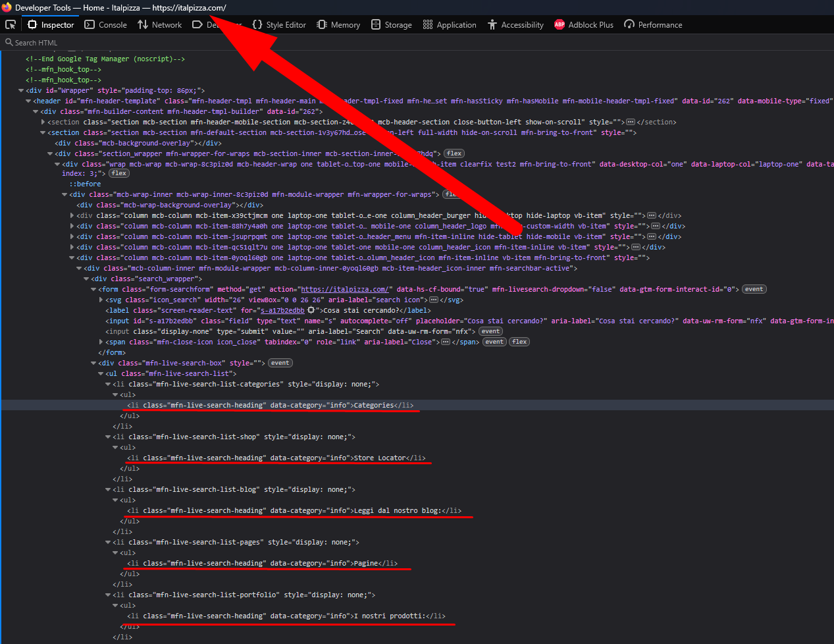The width and height of the screenshot is (834, 644).
Task: Collapse the mfn-default-section section node
Action: [x=43, y=133]
